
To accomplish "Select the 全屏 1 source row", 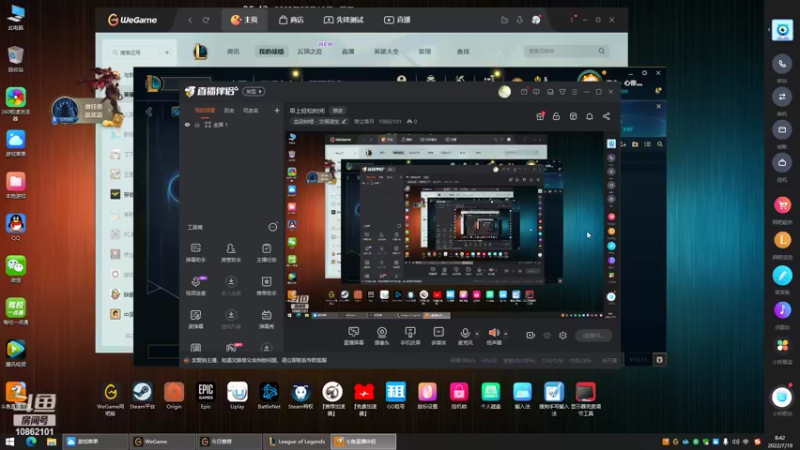I will click(232, 124).
